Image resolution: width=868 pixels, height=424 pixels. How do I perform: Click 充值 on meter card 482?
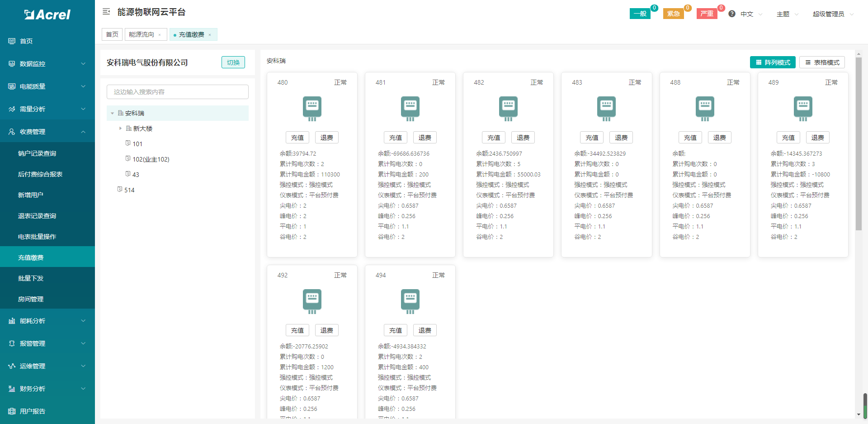point(494,138)
